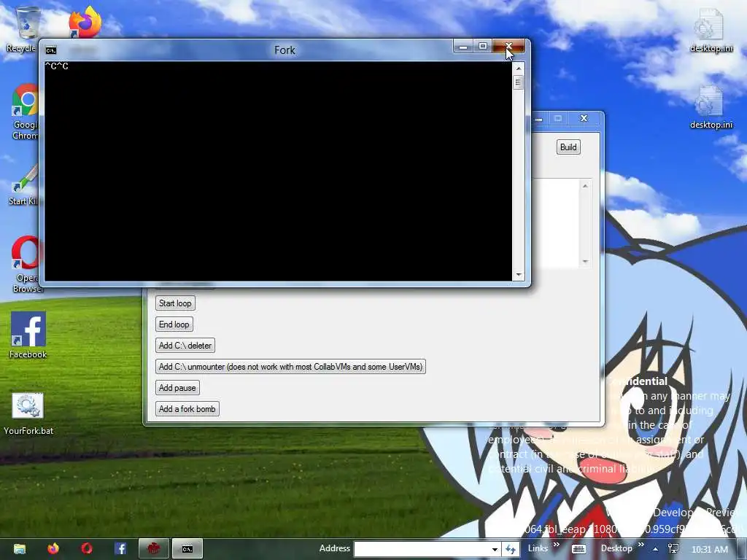This screenshot has height=560, width=747.
Task: Select the YourFork.bat file on the desktop
Action: tap(28, 405)
